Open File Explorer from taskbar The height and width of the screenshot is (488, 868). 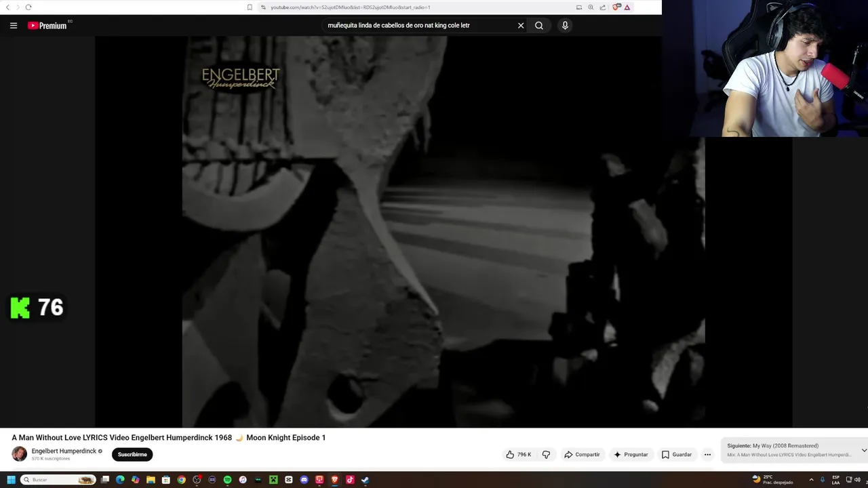[x=151, y=480]
